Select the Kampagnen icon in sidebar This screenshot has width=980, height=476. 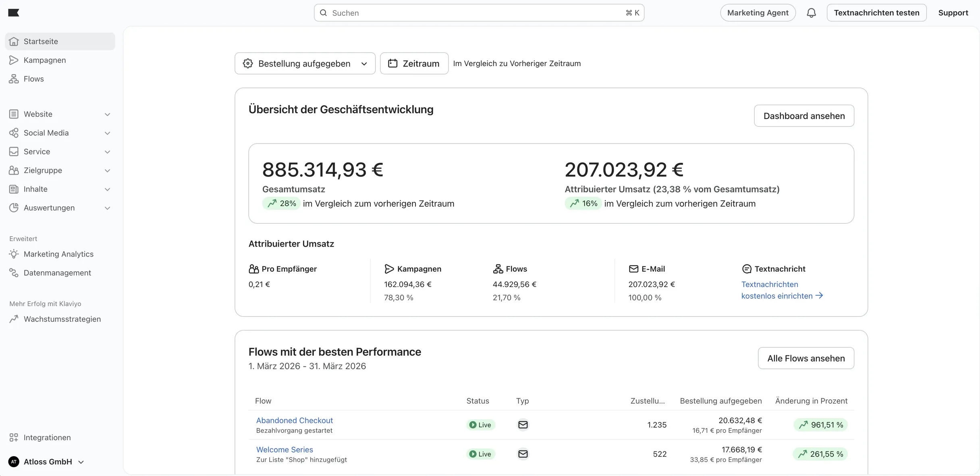14,60
